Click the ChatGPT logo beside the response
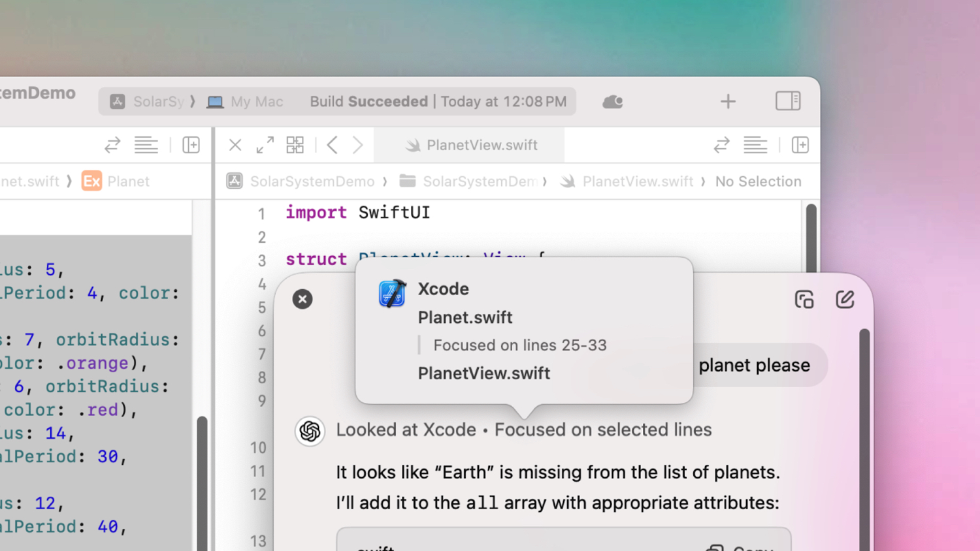Screen dimensions: 980x551 pyautogui.click(x=310, y=431)
